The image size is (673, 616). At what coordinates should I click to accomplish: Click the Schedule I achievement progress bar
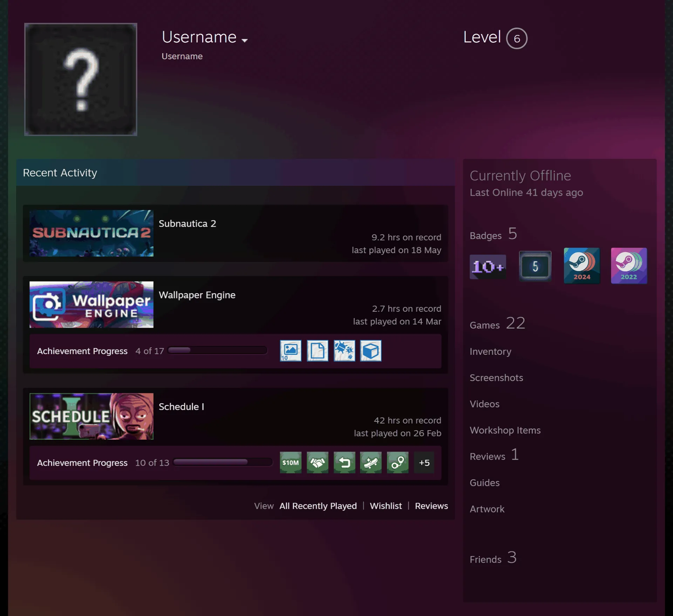[x=223, y=462]
